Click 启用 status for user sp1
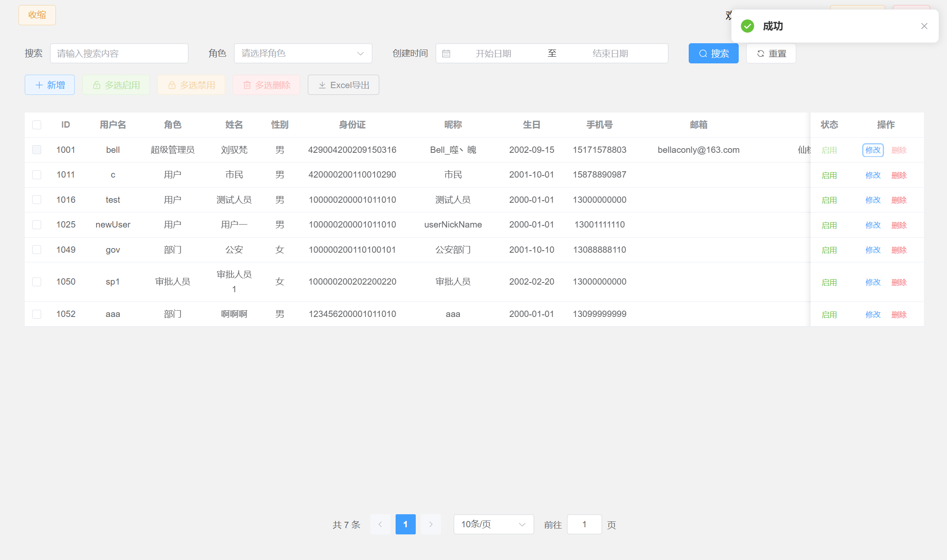This screenshot has width=947, height=560. click(829, 282)
